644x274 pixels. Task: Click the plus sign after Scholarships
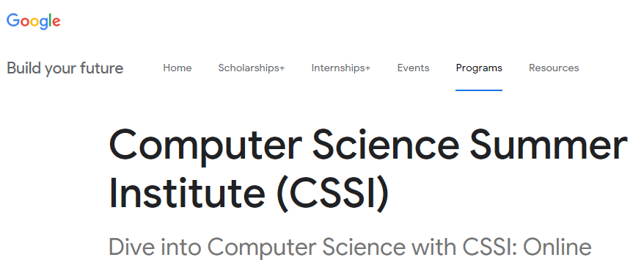[282, 68]
